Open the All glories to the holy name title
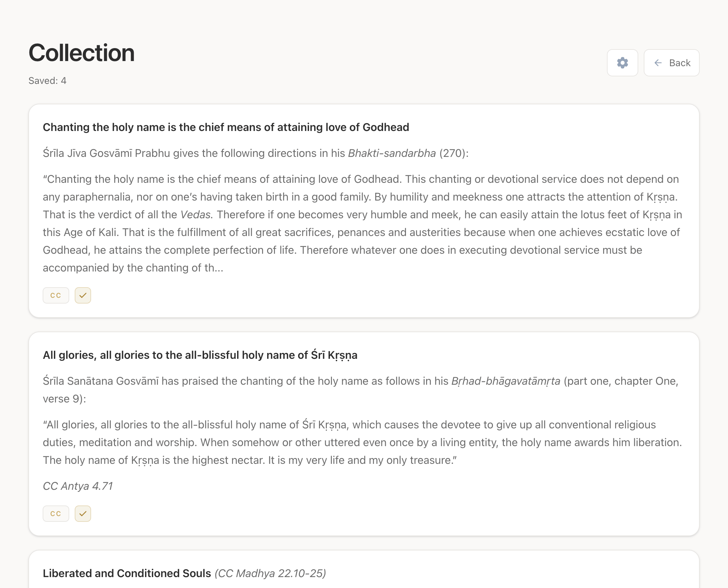This screenshot has height=588, width=728. pos(200,355)
